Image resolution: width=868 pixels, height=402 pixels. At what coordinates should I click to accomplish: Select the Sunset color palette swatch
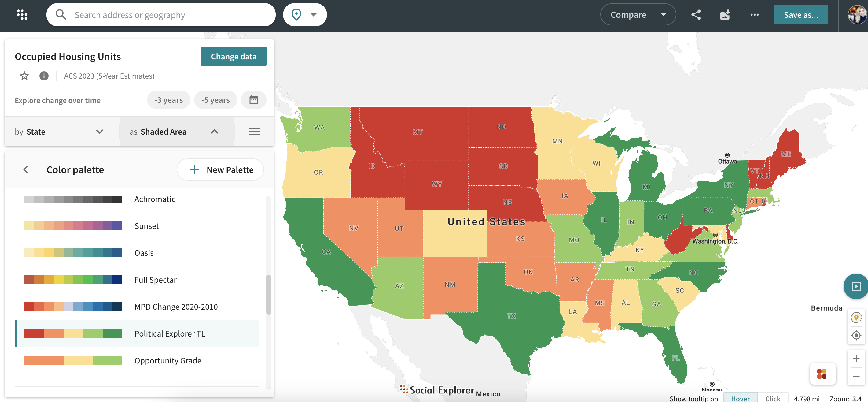click(73, 225)
